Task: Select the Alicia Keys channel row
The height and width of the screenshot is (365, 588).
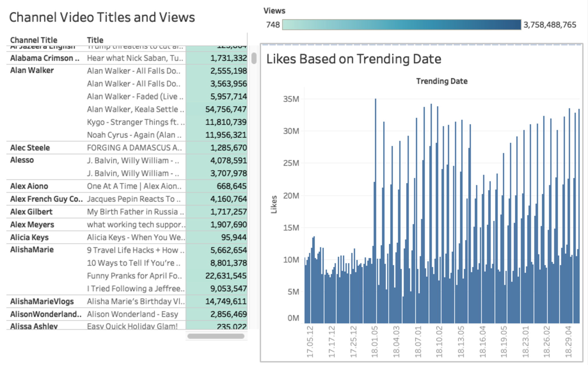Action: (x=29, y=237)
